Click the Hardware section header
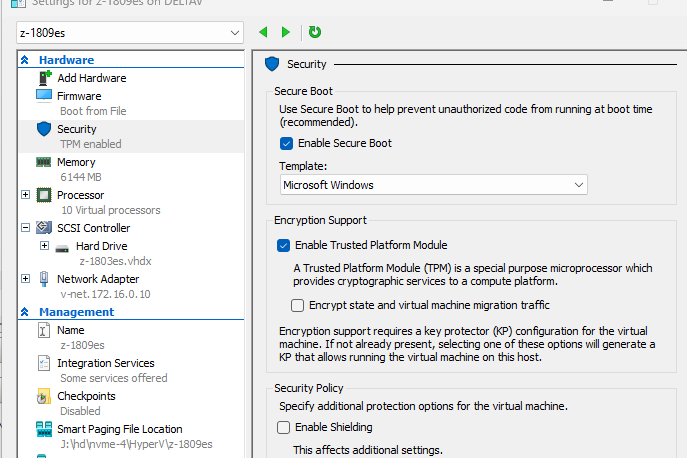 tap(67, 60)
